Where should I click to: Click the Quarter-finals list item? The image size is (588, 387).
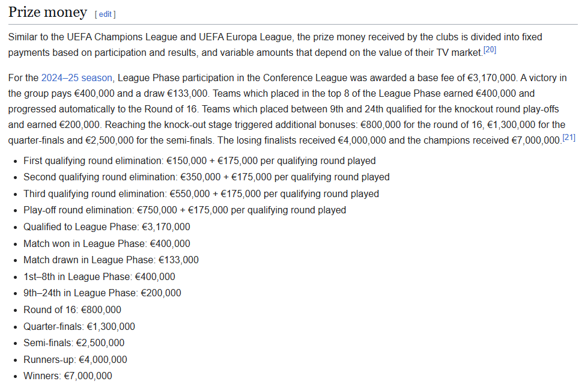coord(79,327)
